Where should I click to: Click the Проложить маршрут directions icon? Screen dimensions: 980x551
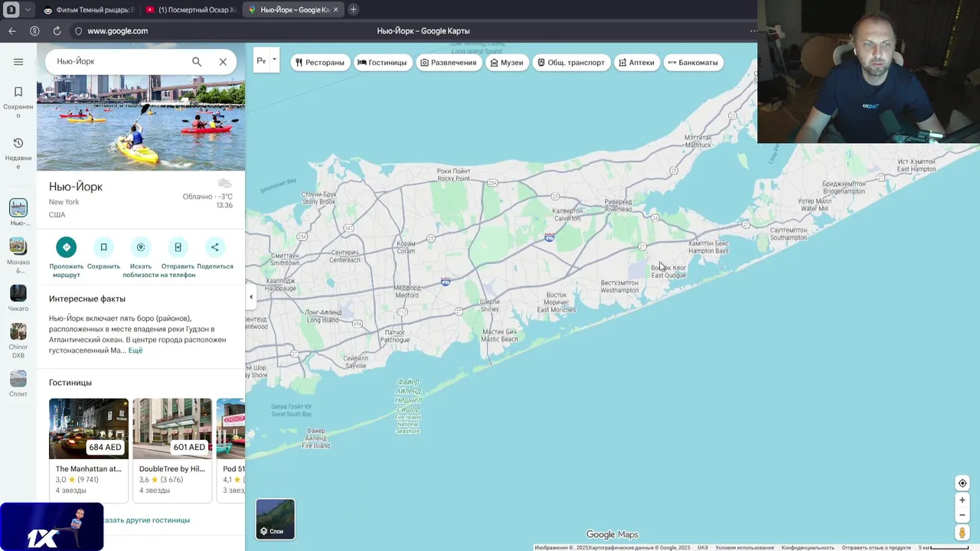pyautogui.click(x=67, y=247)
